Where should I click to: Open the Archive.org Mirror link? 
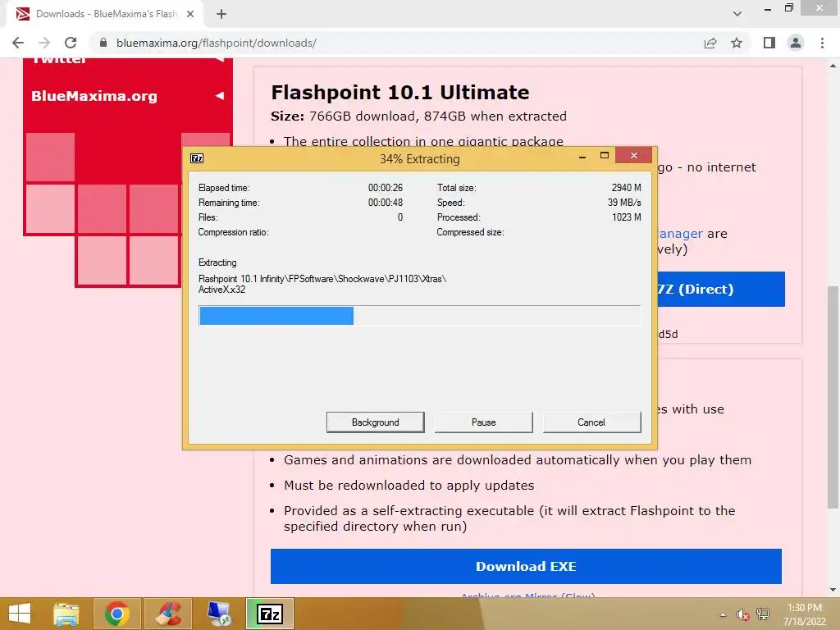point(527,596)
